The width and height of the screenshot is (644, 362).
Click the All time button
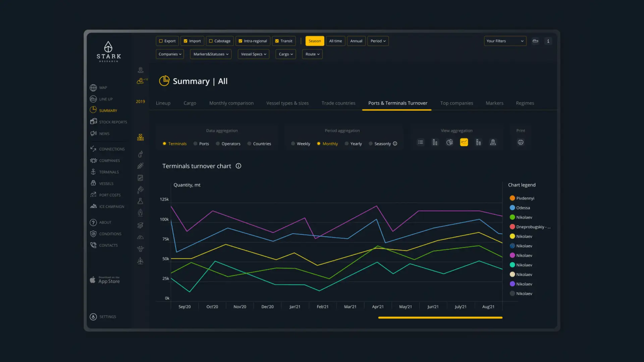click(335, 41)
